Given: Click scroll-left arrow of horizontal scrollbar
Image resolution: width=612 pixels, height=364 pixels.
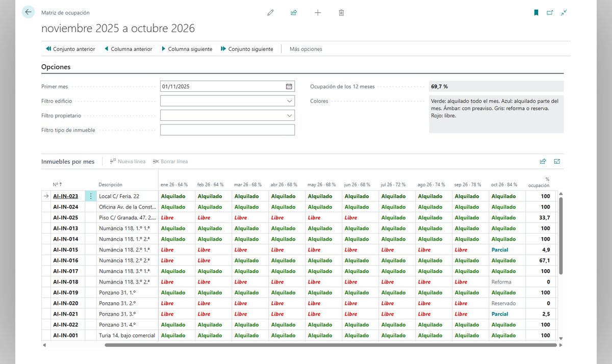Looking at the screenshot, I should pyautogui.click(x=44, y=345).
